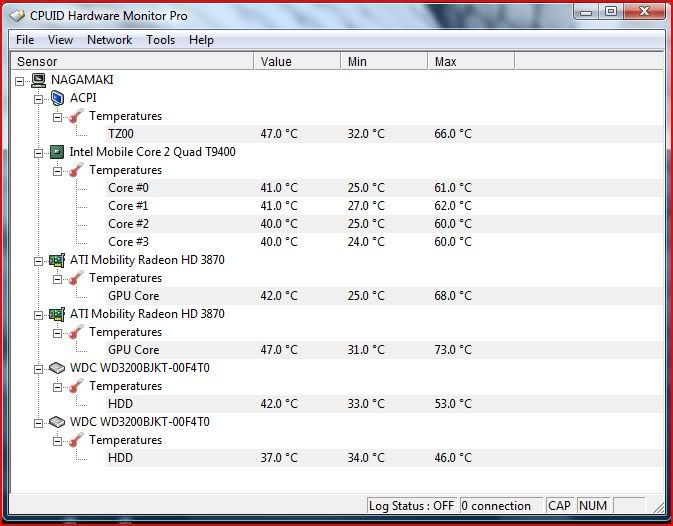Click the first Radeon graphics card icon
This screenshot has height=526, width=673.
57,260
